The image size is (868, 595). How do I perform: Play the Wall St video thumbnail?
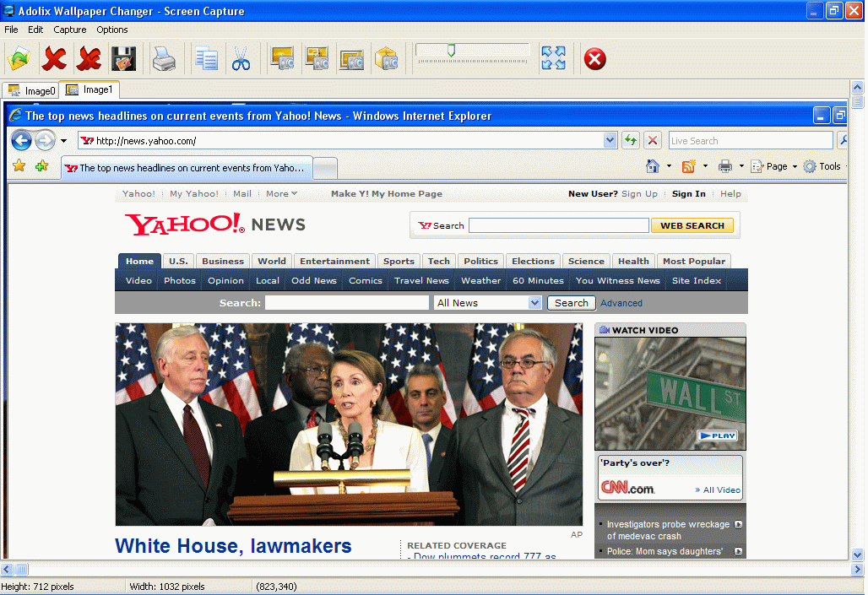[670, 393]
